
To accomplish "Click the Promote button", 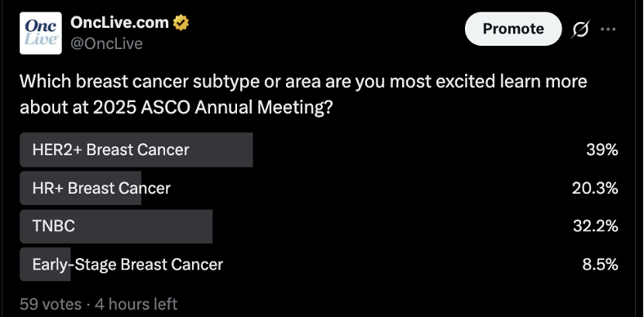I will (x=513, y=29).
